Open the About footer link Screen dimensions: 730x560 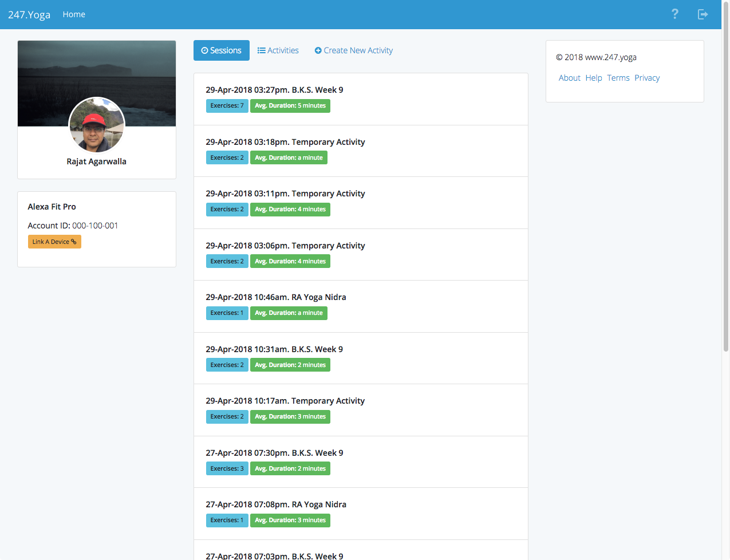tap(570, 78)
